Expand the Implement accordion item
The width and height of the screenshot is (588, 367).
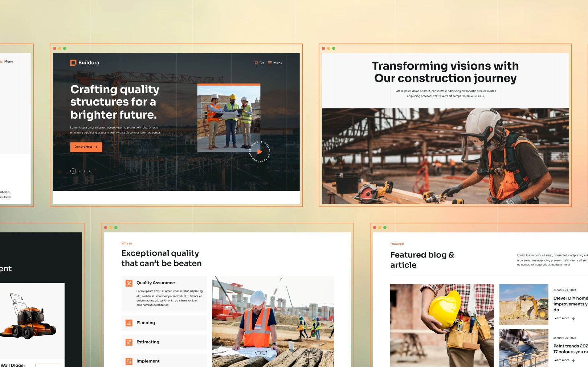coord(148,361)
